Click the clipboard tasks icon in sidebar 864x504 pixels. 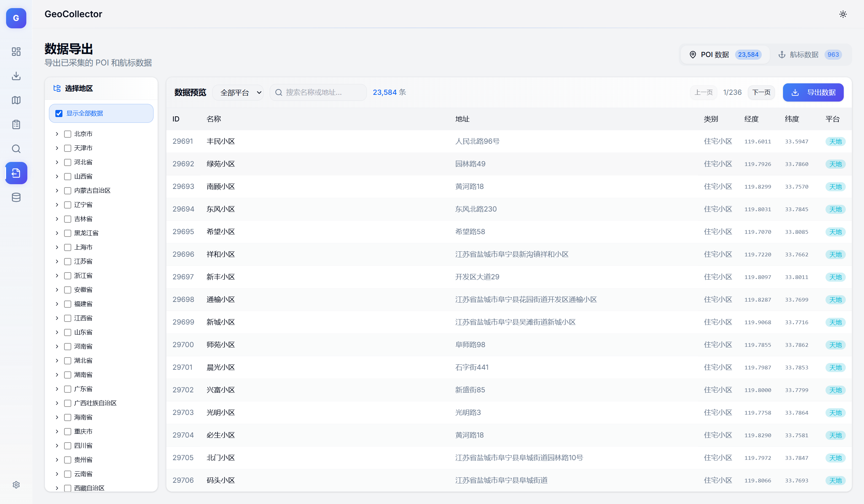[x=16, y=124]
